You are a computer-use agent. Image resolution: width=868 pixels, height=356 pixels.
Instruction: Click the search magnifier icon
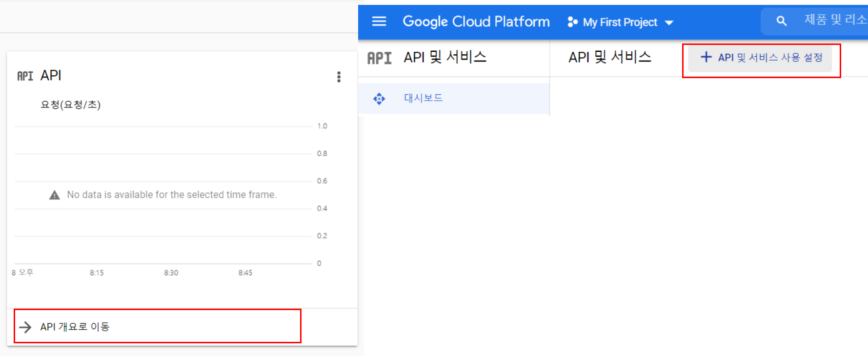(782, 21)
